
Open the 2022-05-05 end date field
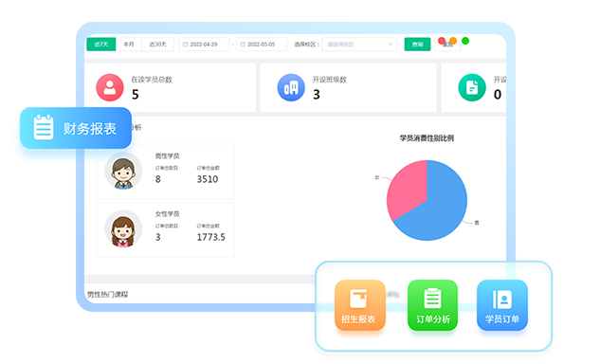(x=262, y=45)
